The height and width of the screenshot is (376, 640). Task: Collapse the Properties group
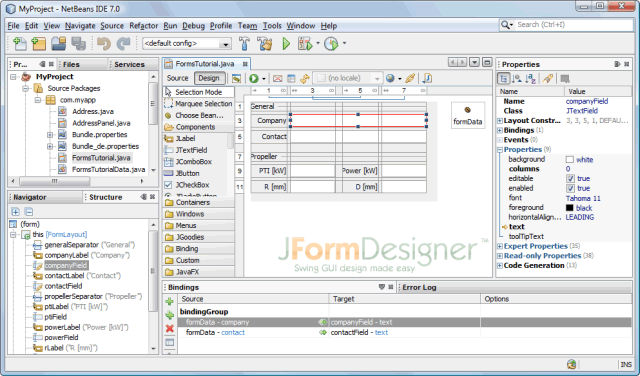[500, 150]
